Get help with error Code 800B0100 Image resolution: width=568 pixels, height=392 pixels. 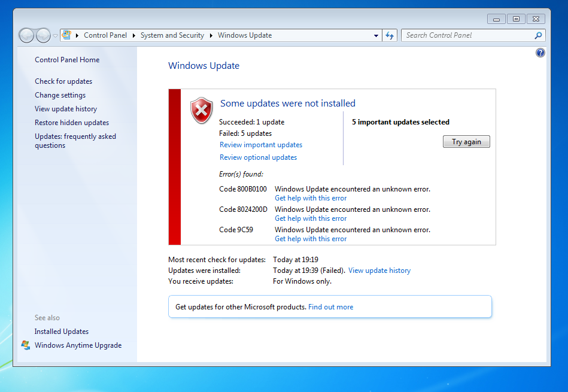pyautogui.click(x=311, y=198)
